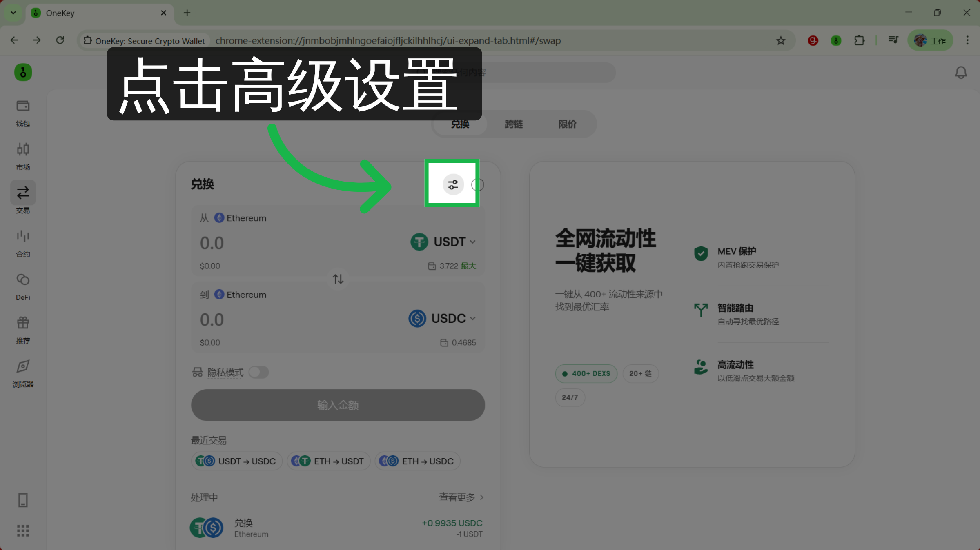Click the 高流动性 high liquidity text

tap(735, 365)
